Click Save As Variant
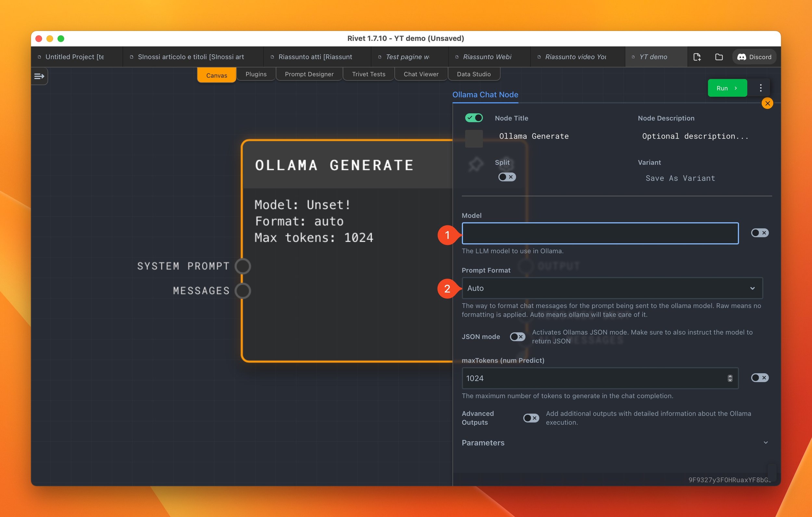Screen dimensions: 812x517 pyautogui.click(x=680, y=178)
